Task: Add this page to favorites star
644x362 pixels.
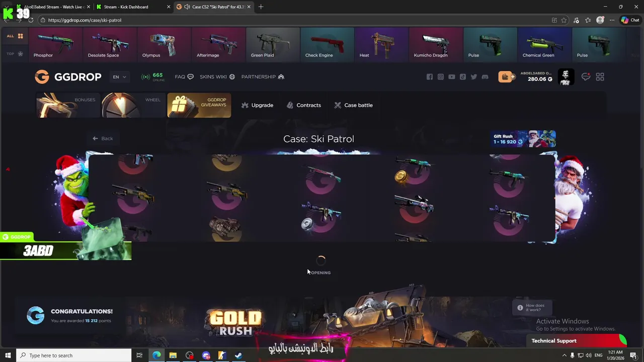Action: click(564, 20)
